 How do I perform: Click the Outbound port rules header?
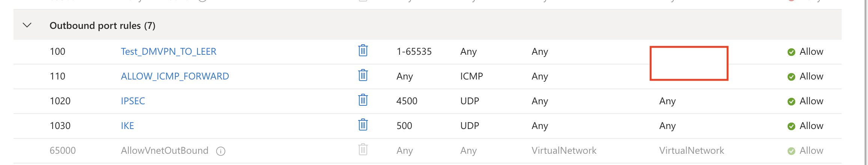pyautogui.click(x=102, y=25)
